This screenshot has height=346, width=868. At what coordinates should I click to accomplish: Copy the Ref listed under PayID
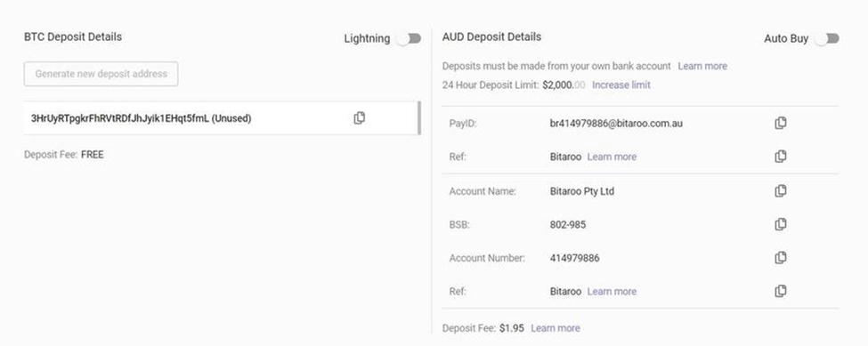(x=781, y=157)
